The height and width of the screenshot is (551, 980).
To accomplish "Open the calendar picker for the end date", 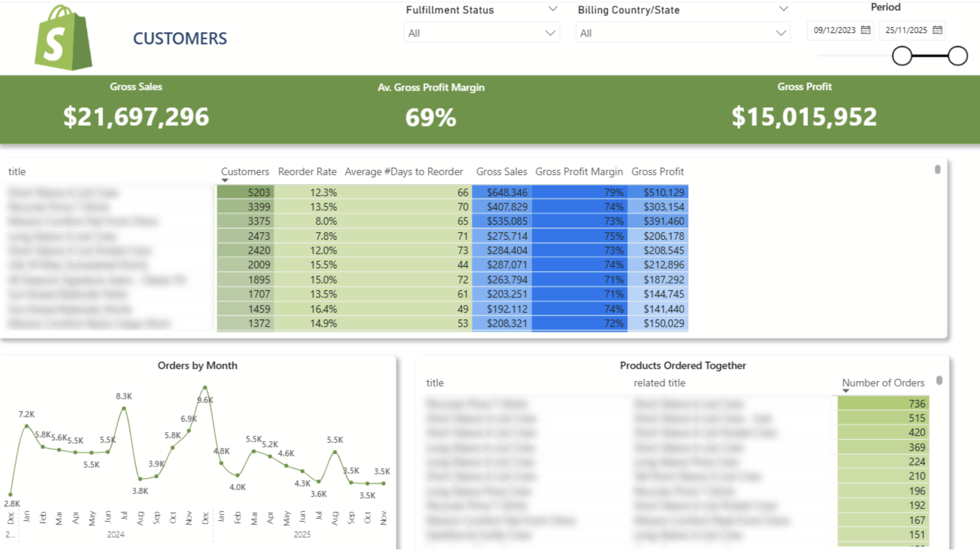I will [x=938, y=30].
